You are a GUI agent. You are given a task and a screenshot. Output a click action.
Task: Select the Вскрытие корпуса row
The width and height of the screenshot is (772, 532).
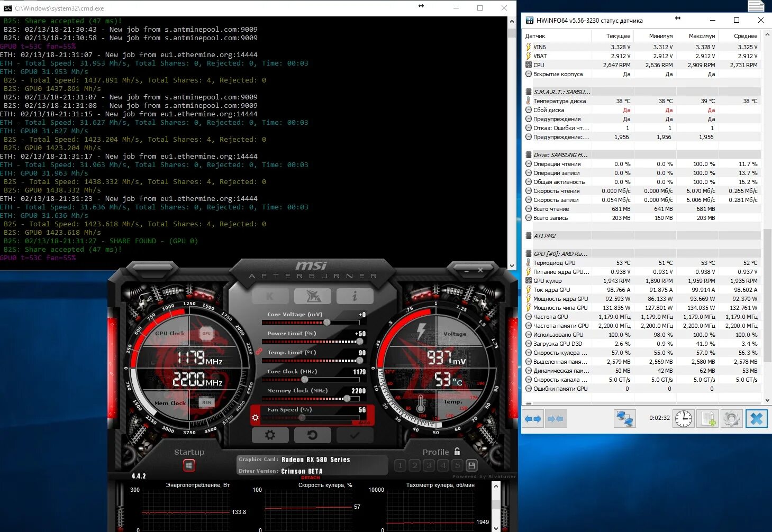642,74
